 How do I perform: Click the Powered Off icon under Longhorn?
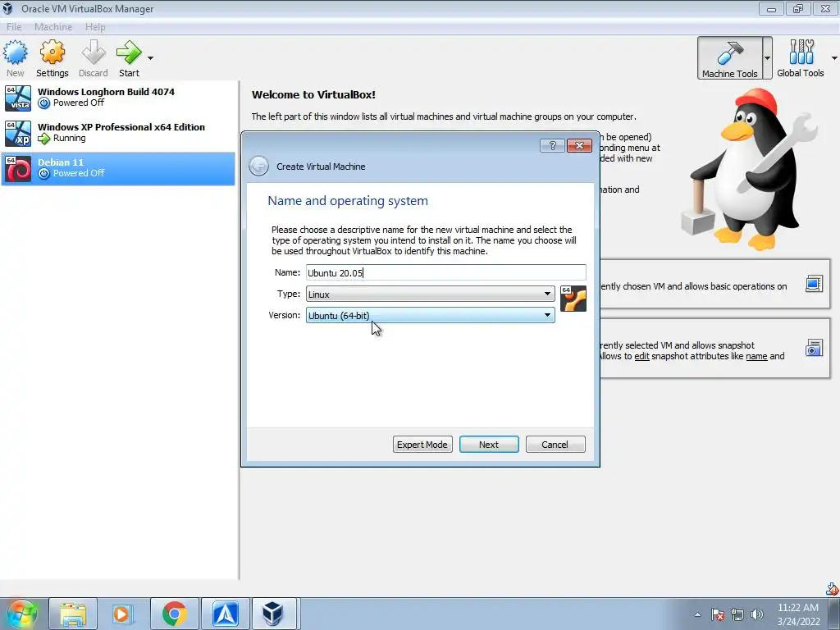click(44, 103)
